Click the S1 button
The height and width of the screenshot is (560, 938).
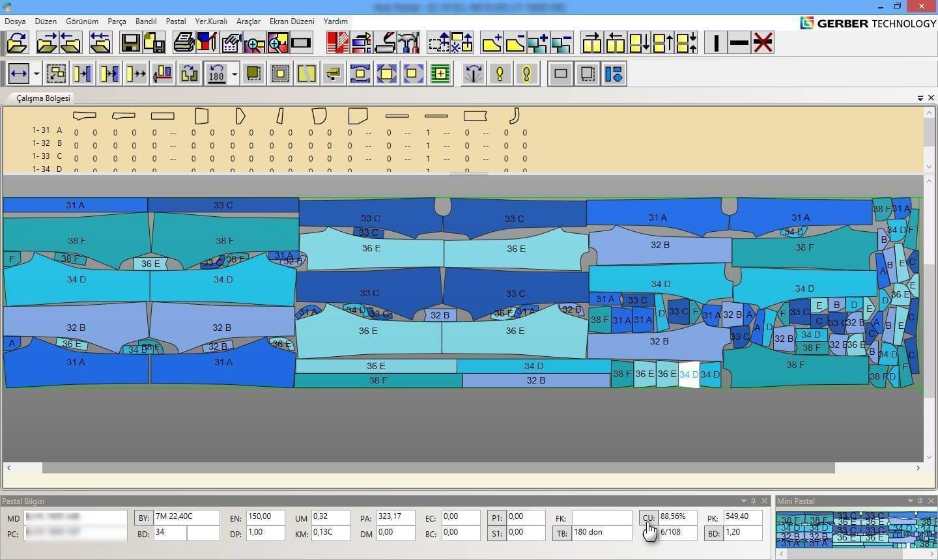(497, 533)
